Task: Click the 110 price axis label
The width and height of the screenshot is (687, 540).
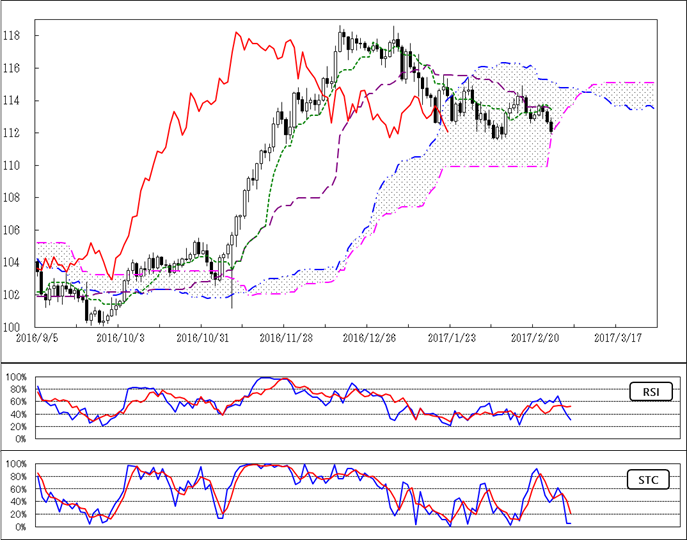Action: (x=20, y=165)
